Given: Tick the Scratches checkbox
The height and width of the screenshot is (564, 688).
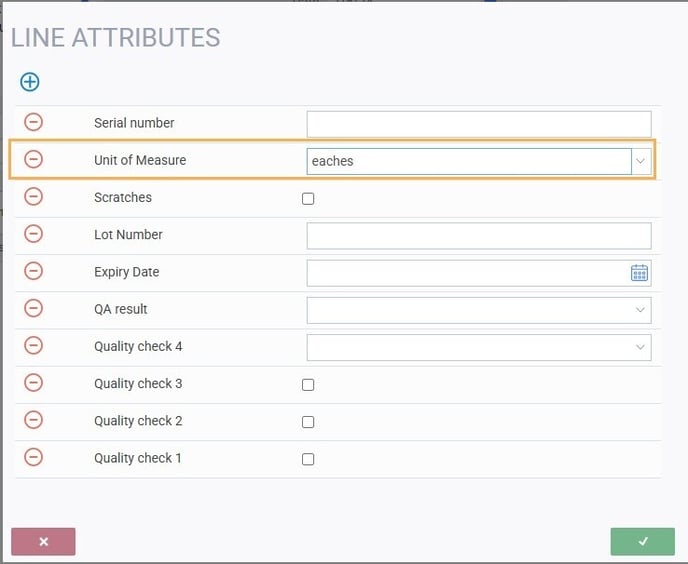Looking at the screenshot, I should pyautogui.click(x=308, y=199).
